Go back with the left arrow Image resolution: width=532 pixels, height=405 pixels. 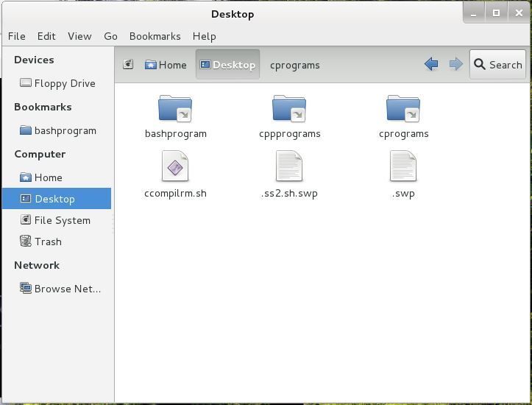coord(431,64)
